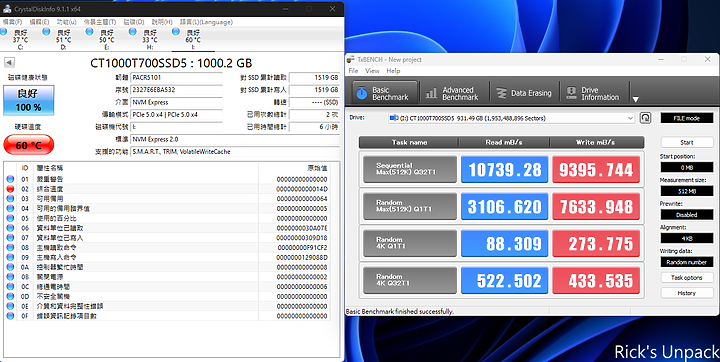This screenshot has height=362, width=720.
Task: Open the (L)(Language) menu
Action: point(206,22)
